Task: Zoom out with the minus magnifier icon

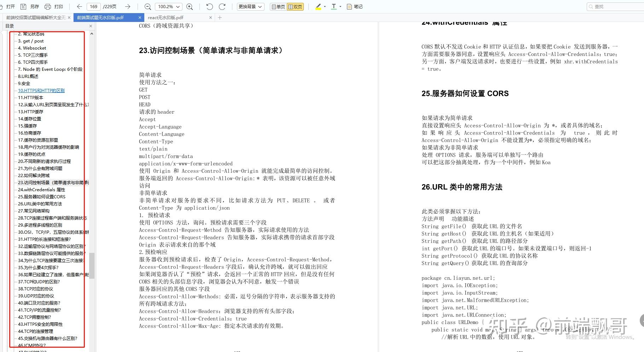Action: 148,6
